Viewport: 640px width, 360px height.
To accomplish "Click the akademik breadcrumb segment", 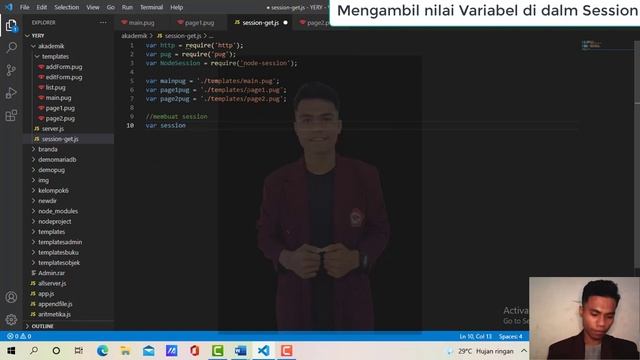I will 134,36.
